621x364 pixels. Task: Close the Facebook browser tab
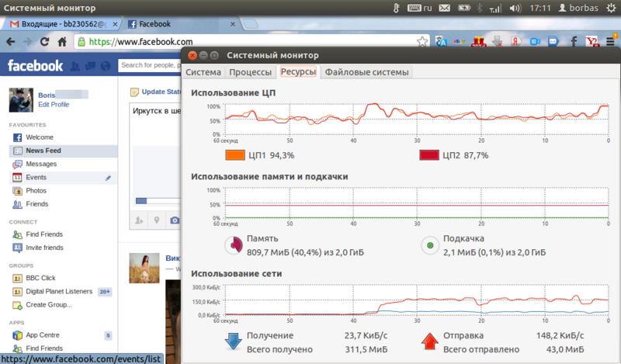tap(233, 24)
